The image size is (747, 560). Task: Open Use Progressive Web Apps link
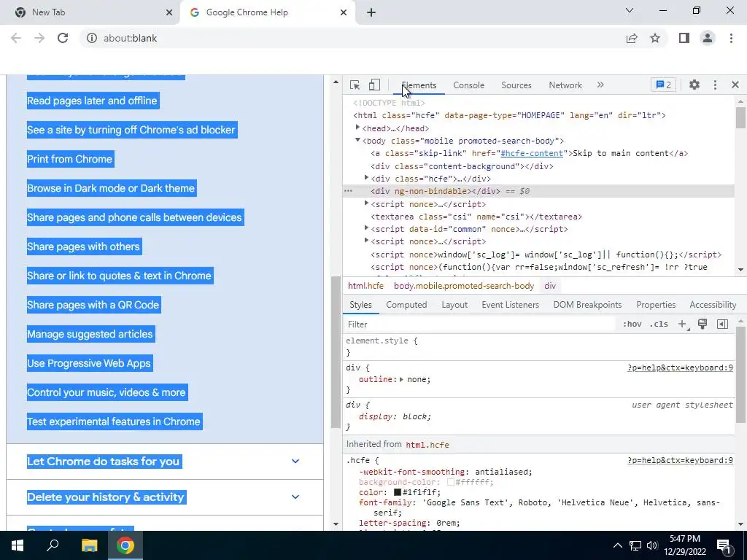click(x=88, y=363)
